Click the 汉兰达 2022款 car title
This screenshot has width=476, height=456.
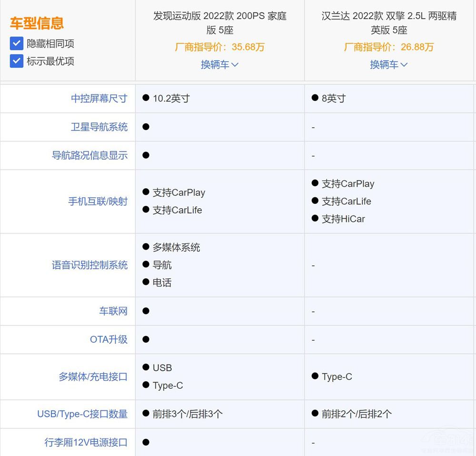(388, 23)
